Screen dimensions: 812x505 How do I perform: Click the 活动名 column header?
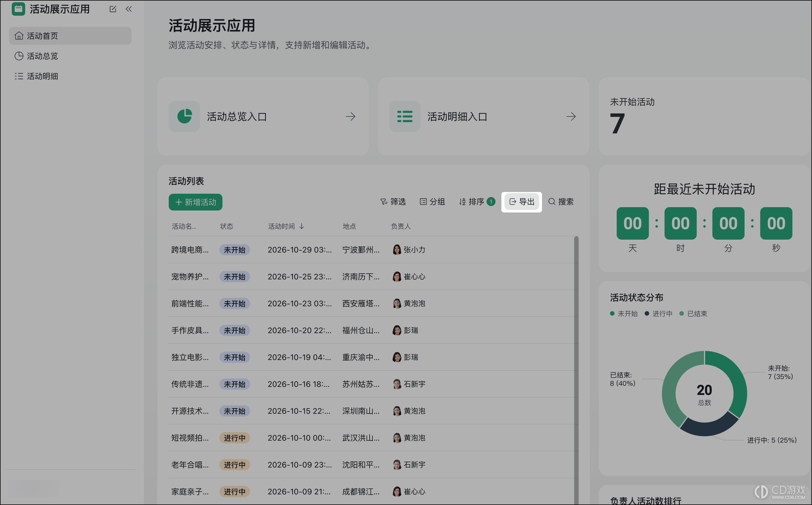[184, 226]
